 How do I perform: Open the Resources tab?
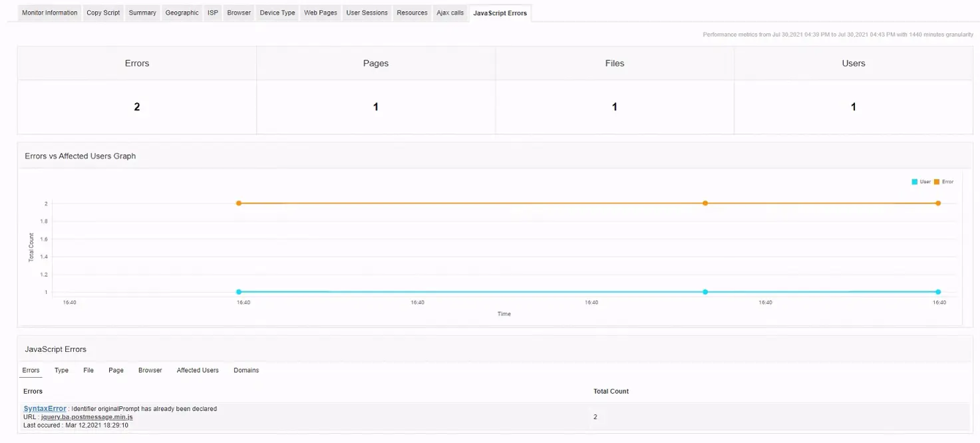(x=412, y=12)
